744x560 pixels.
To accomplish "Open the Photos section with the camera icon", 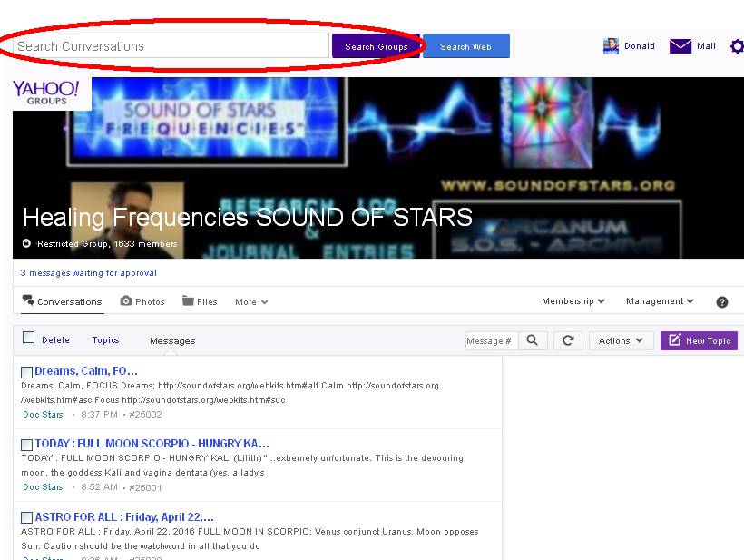I will coord(126,301).
